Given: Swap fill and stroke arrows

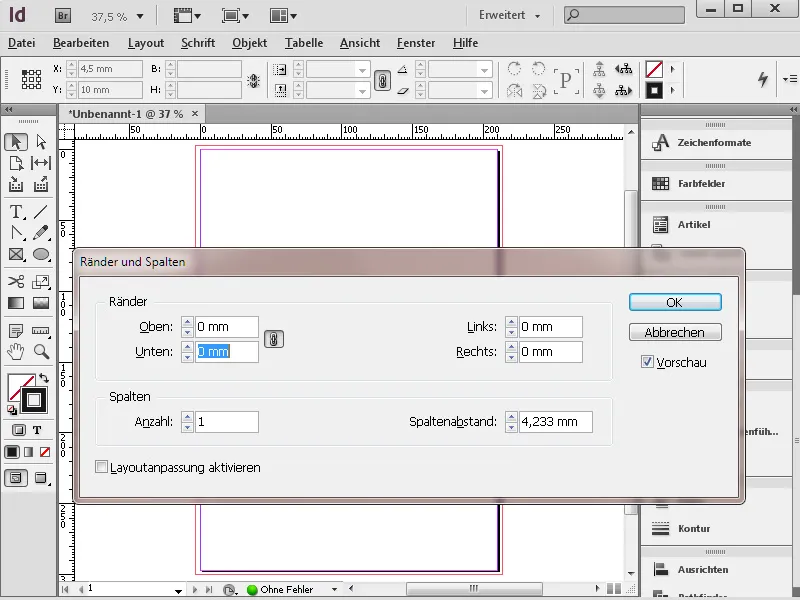Looking at the screenshot, I should coord(44,378).
